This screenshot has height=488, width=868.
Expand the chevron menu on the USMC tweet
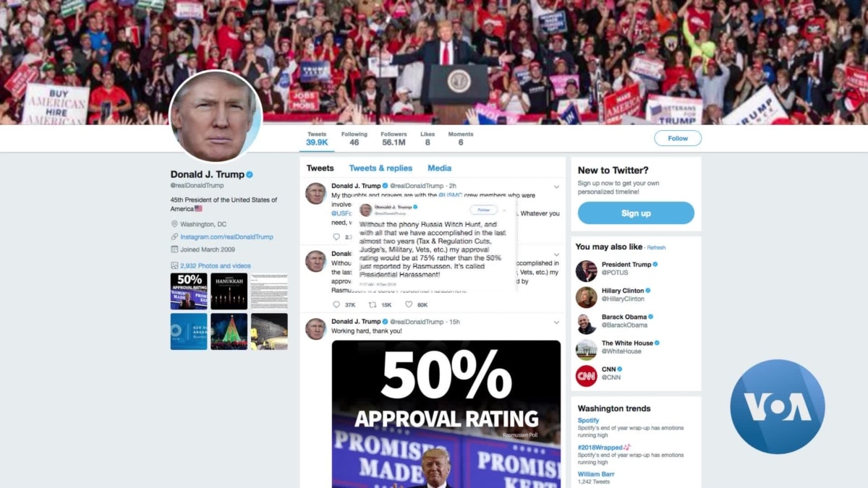click(556, 187)
